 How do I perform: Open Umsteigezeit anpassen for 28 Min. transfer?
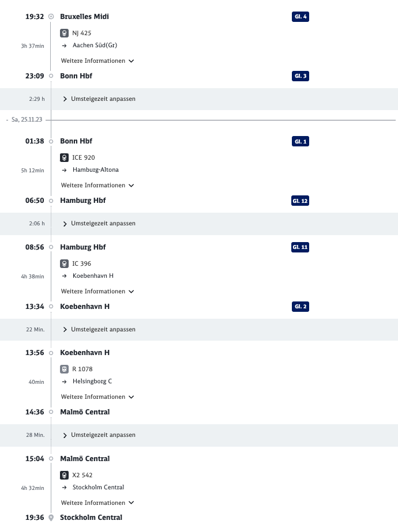point(99,435)
